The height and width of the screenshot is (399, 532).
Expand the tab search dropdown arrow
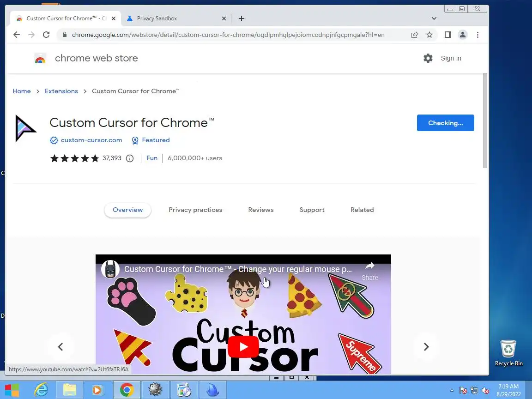click(x=434, y=18)
